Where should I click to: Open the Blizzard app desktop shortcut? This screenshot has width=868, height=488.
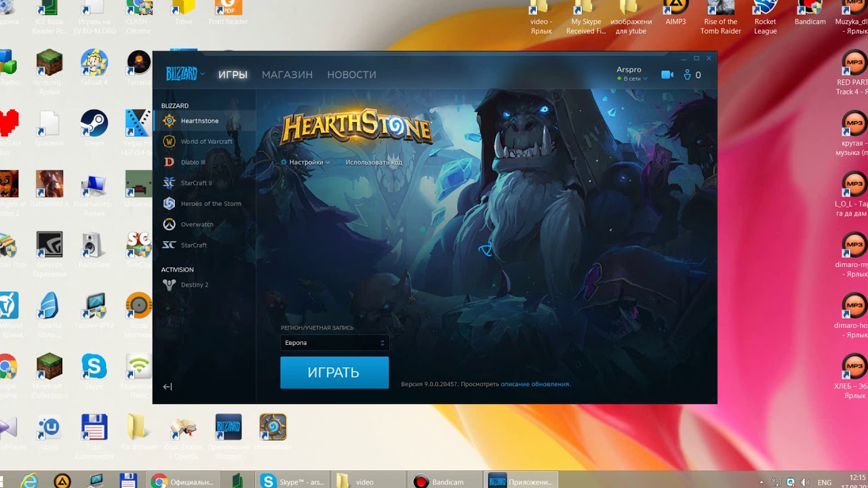pos(229,436)
